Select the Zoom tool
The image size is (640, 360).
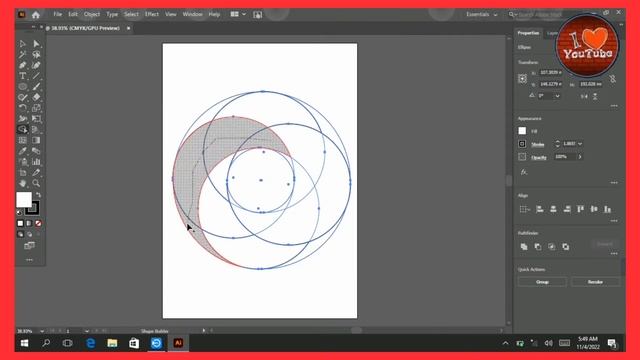point(36,183)
